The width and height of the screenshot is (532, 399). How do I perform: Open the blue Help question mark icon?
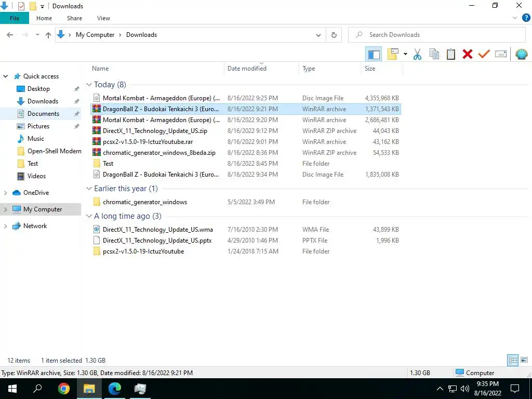(x=526, y=18)
